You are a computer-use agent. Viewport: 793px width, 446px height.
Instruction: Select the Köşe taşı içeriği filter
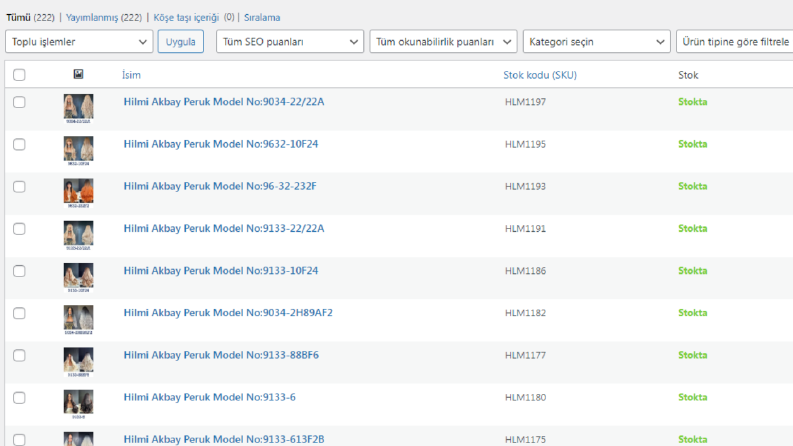click(x=186, y=17)
